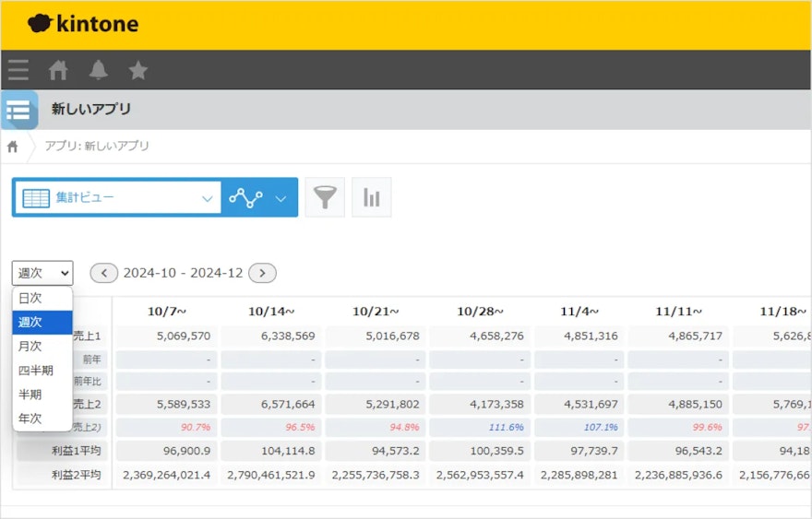Choose 四半期 in the dropdown list
812x519 pixels.
point(35,371)
